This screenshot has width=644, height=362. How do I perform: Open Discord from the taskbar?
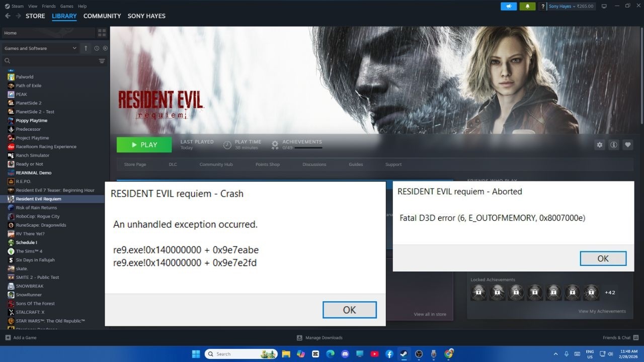tap(345, 354)
